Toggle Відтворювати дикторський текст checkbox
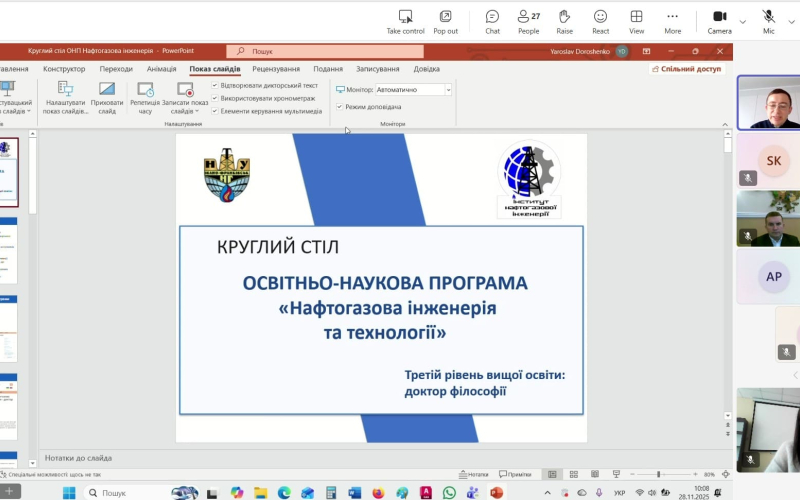Image resolution: width=800 pixels, height=500 pixels. tap(215, 86)
